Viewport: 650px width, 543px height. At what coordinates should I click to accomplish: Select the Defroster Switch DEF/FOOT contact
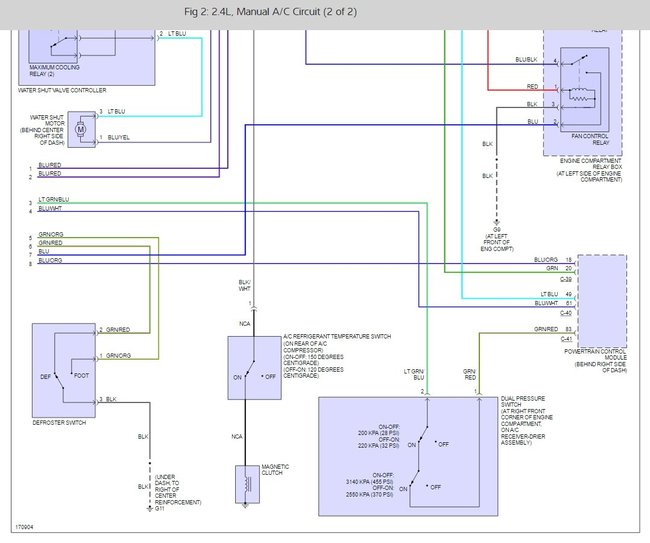(58, 380)
